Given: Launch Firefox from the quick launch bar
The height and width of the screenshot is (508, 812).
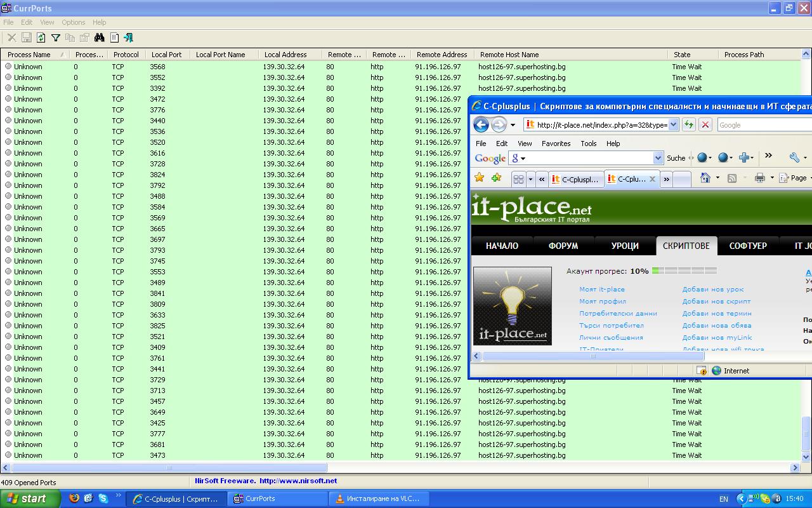Looking at the screenshot, I should (74, 498).
